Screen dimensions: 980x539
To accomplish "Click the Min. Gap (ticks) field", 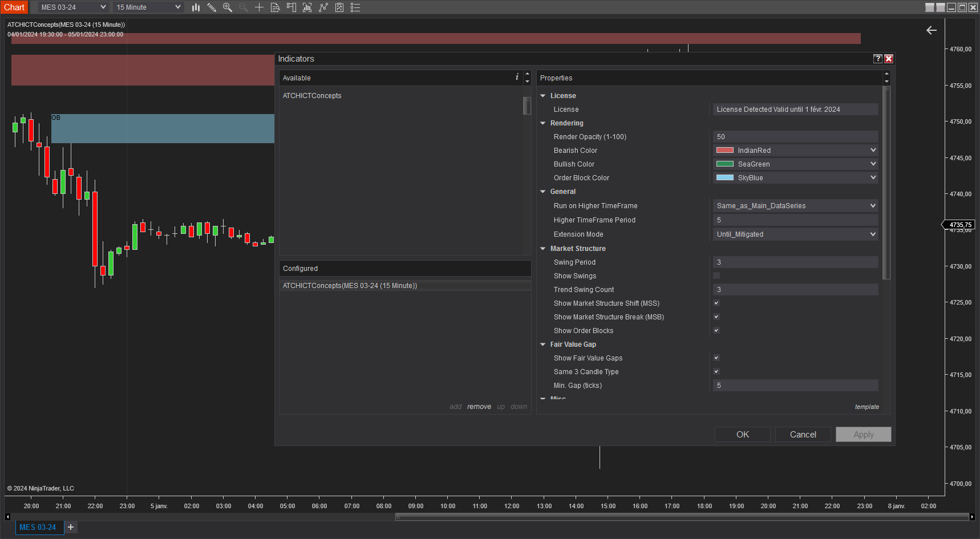I will click(795, 386).
